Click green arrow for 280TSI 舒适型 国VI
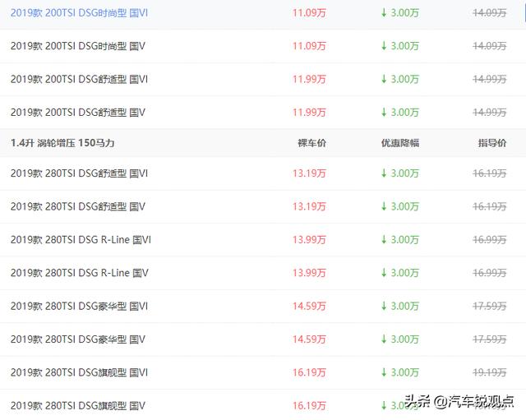 tap(383, 173)
